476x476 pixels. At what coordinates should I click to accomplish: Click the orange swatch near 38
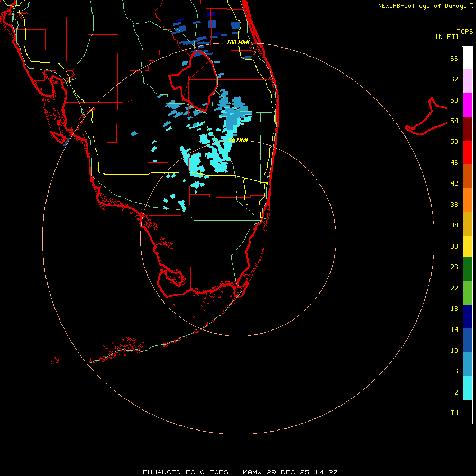tap(467, 200)
